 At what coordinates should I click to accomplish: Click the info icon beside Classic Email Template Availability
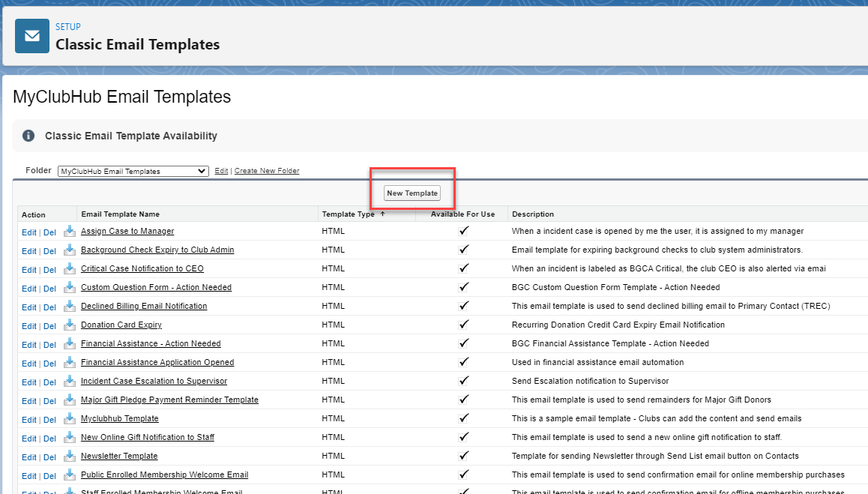27,136
